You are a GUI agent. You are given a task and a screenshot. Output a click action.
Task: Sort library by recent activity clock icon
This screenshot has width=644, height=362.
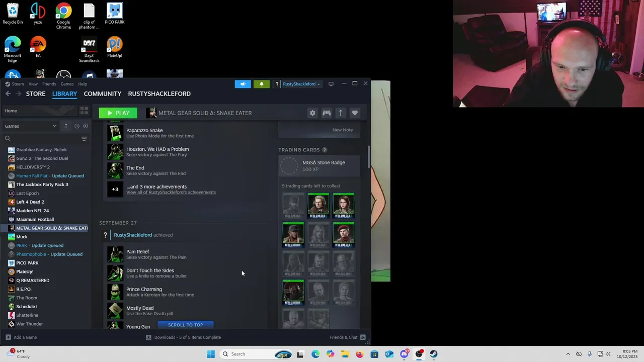pos(76,126)
